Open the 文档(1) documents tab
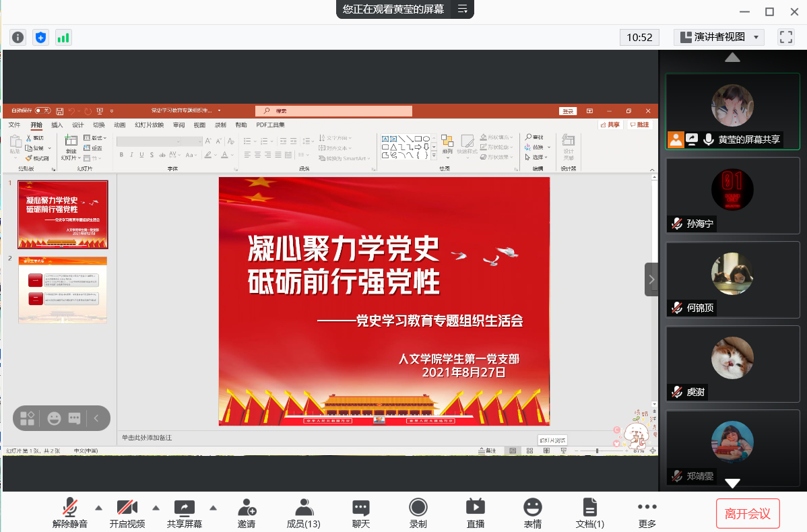Viewport: 807px width, 532px height. 589,512
